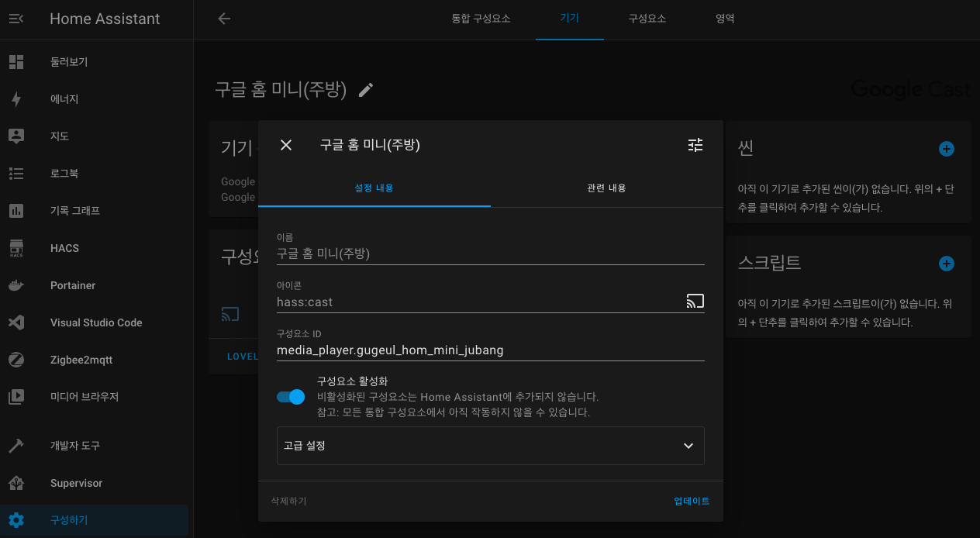Viewport: 980px width, 538px height.
Task: Open the 미디어 브라우저 play icon
Action: 16,397
